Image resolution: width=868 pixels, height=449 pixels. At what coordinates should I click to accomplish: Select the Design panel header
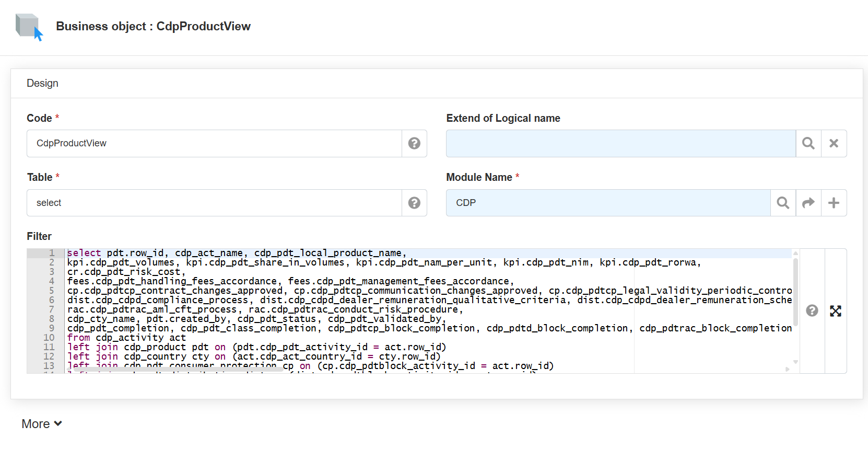[x=43, y=84]
